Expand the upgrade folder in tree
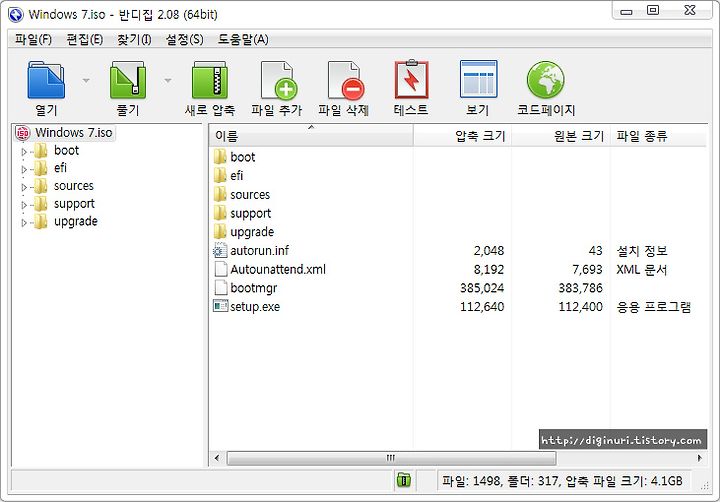 click(24, 223)
